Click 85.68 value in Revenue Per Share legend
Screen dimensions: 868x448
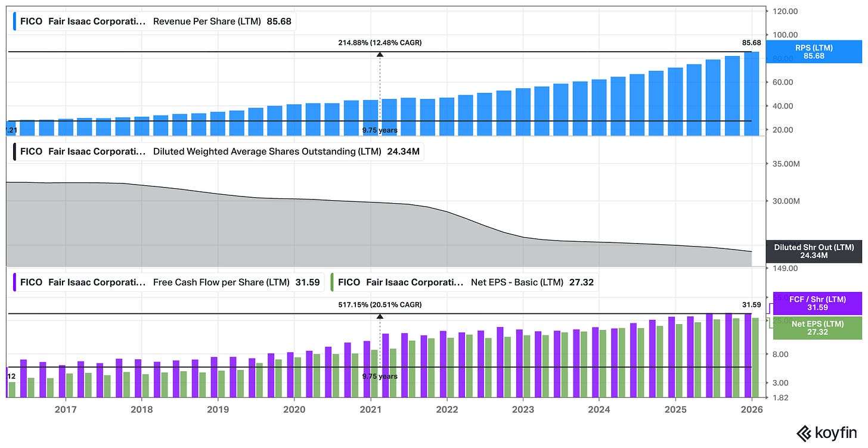(x=278, y=21)
